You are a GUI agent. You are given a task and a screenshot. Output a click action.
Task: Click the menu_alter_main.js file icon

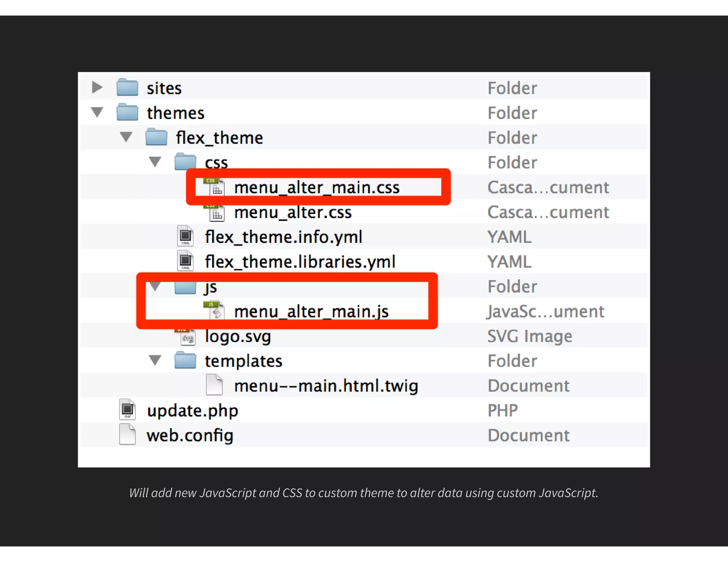(214, 310)
